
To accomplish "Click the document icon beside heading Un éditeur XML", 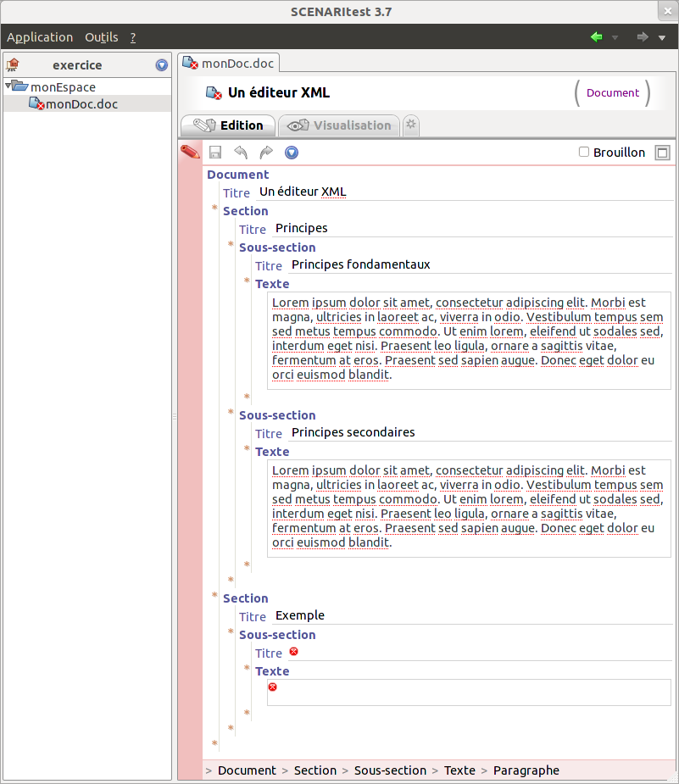I will [214, 93].
